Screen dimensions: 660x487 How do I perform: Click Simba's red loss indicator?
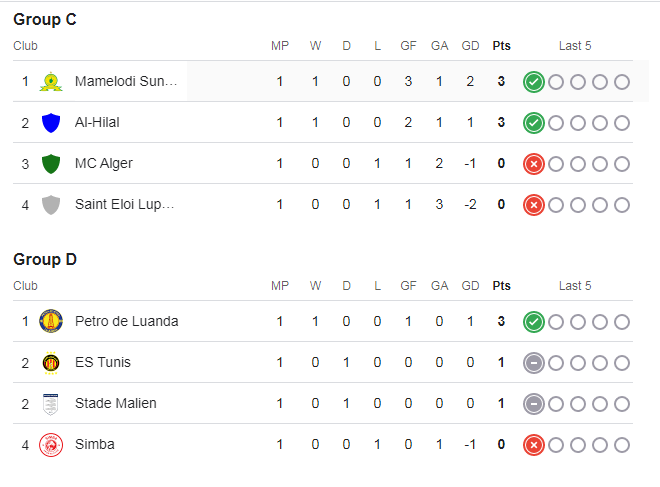pyautogui.click(x=534, y=444)
